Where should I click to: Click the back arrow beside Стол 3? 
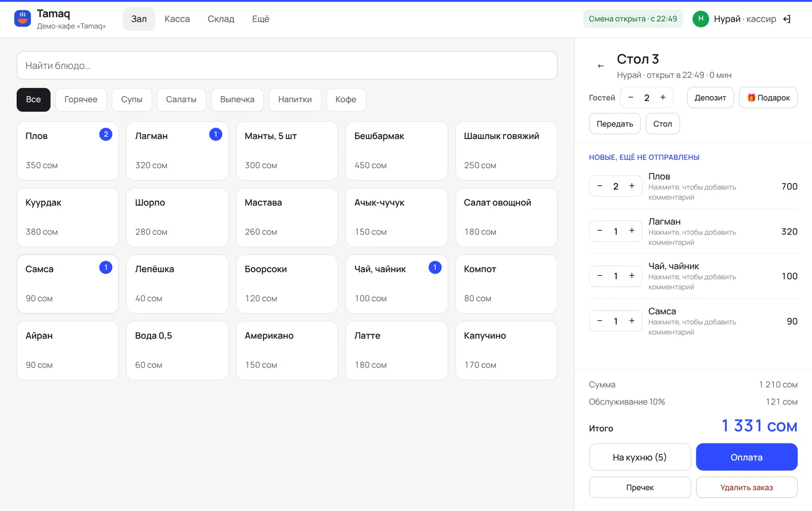[x=600, y=66]
